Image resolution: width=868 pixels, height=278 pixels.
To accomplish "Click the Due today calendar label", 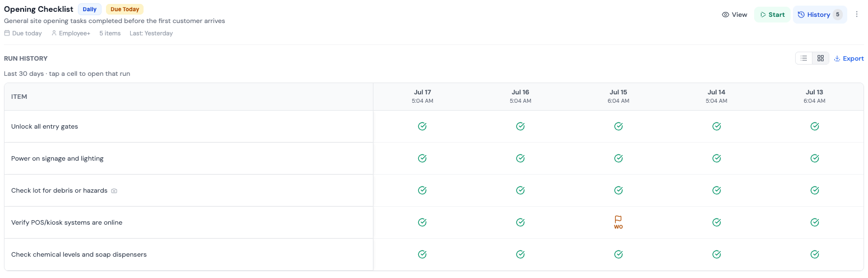I will click(x=23, y=33).
